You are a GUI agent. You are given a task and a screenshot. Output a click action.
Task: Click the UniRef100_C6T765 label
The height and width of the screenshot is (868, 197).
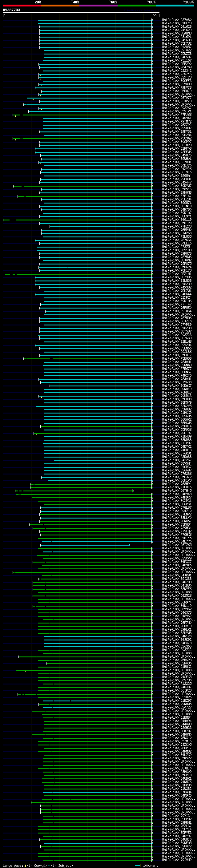point(177,545)
